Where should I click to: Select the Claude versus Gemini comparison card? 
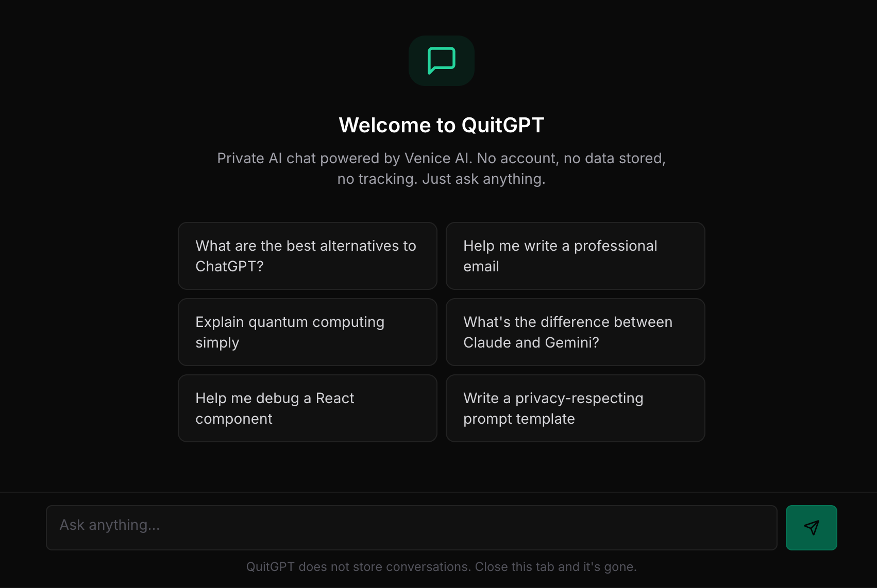coord(575,332)
